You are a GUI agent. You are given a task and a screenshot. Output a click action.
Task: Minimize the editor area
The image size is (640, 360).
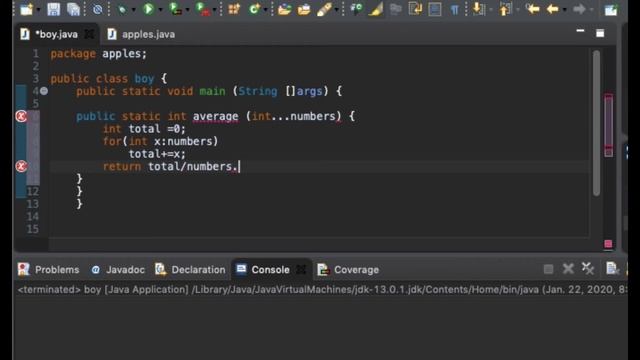[580, 31]
